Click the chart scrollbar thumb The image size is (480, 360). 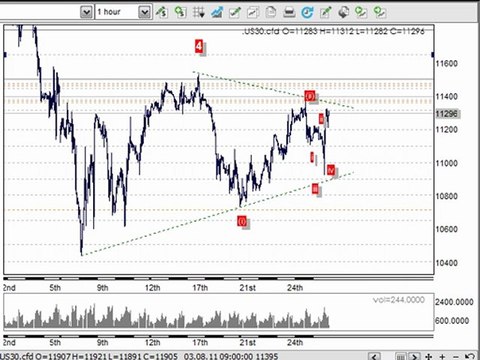tap(401, 356)
